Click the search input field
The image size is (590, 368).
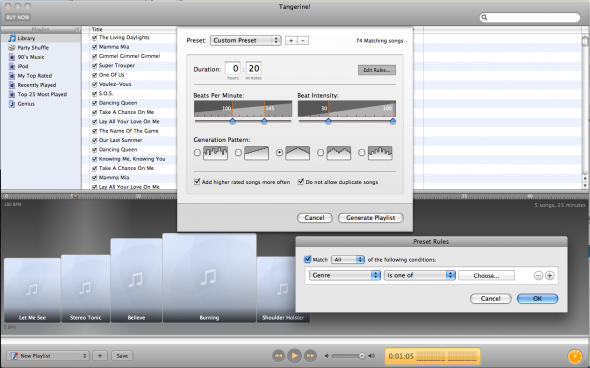click(530, 17)
